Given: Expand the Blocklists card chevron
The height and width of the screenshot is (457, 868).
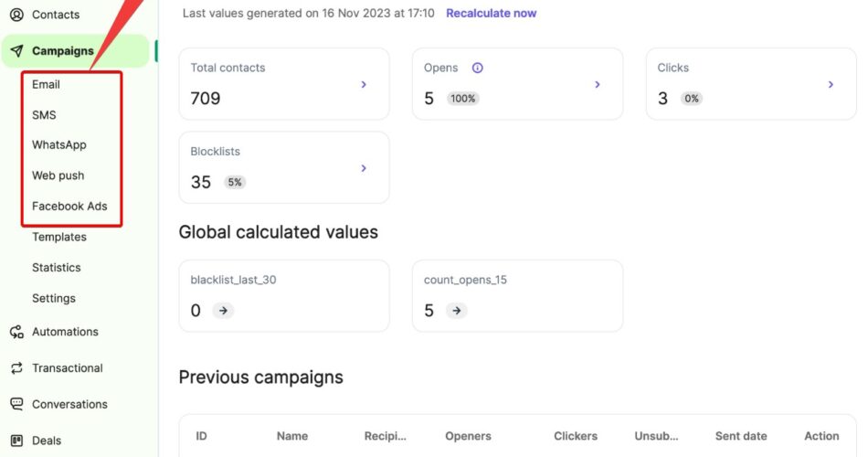Looking at the screenshot, I should tap(364, 168).
